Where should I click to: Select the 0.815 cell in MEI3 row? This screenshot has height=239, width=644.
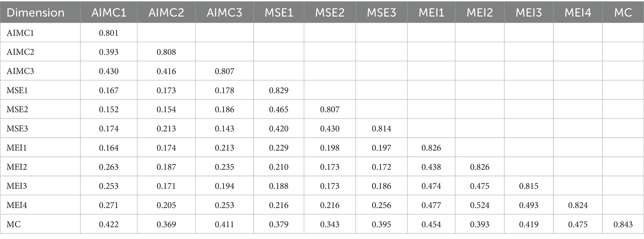pos(529,186)
